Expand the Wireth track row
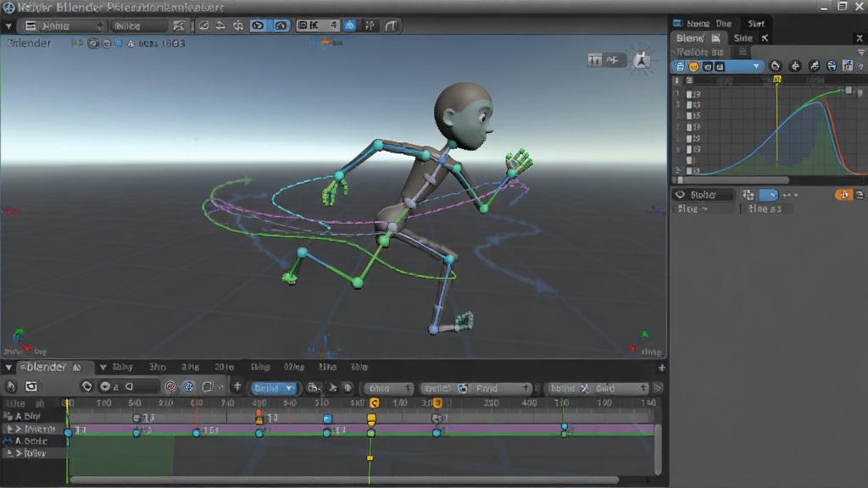The height and width of the screenshot is (488, 868). click(x=18, y=429)
